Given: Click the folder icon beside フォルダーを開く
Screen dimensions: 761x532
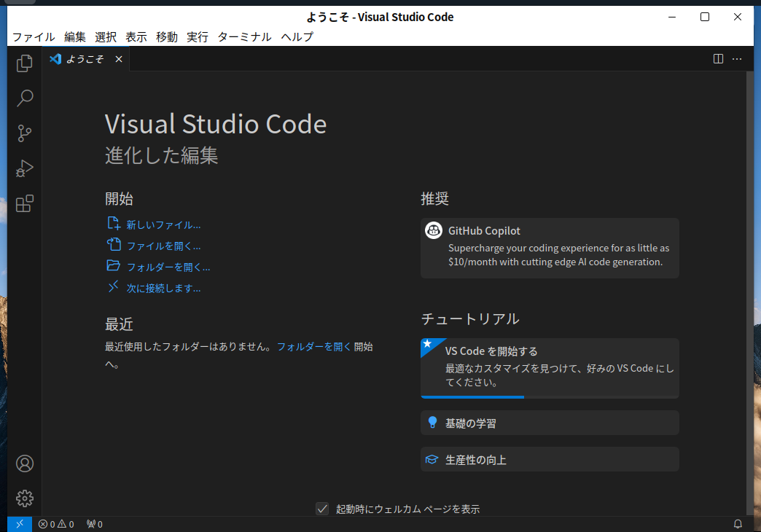Looking at the screenshot, I should (x=114, y=265).
